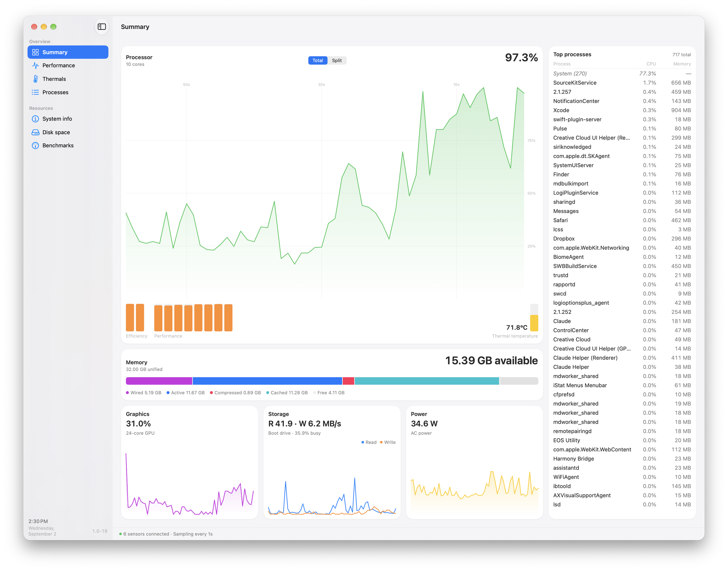The height and width of the screenshot is (571, 728).
Task: Open Benchmarks via its gauge icon
Action: click(35, 145)
